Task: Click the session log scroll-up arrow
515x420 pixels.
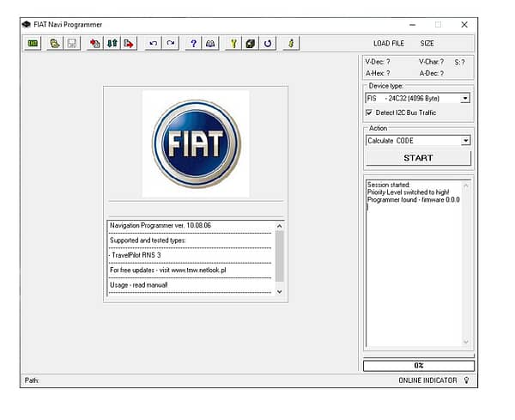Action: pyautogui.click(x=466, y=186)
